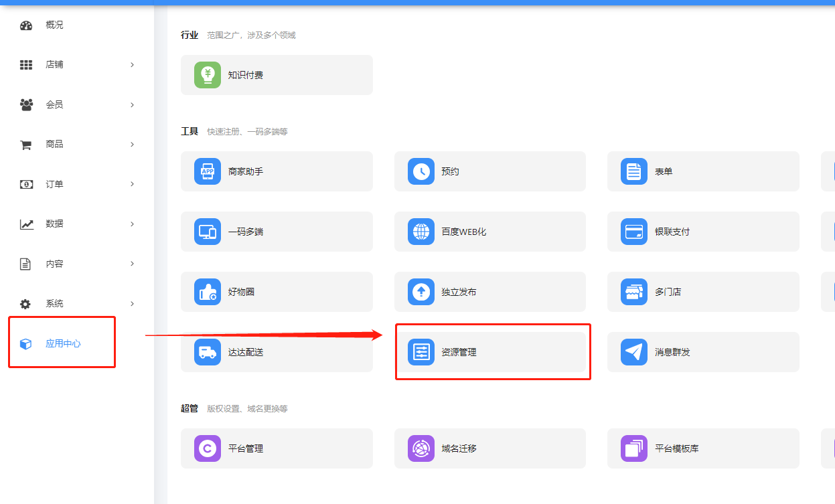Open the 域名迁移 app label
The image size is (835, 504).
pos(459,448)
